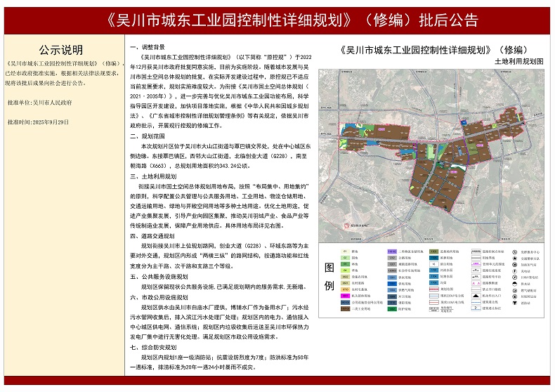Click the green 防护绿地 legend swatch
Viewport: 555px width, 392px height.
[x=391, y=309]
